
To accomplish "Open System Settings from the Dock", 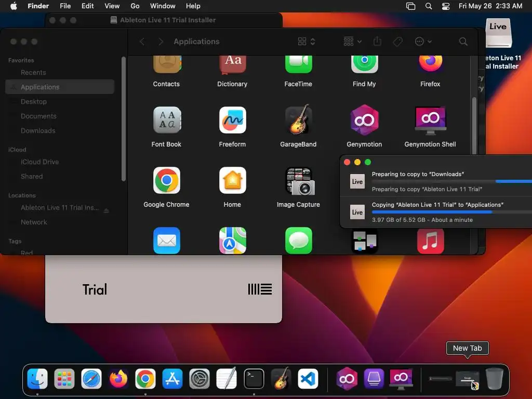I will (x=199, y=378).
